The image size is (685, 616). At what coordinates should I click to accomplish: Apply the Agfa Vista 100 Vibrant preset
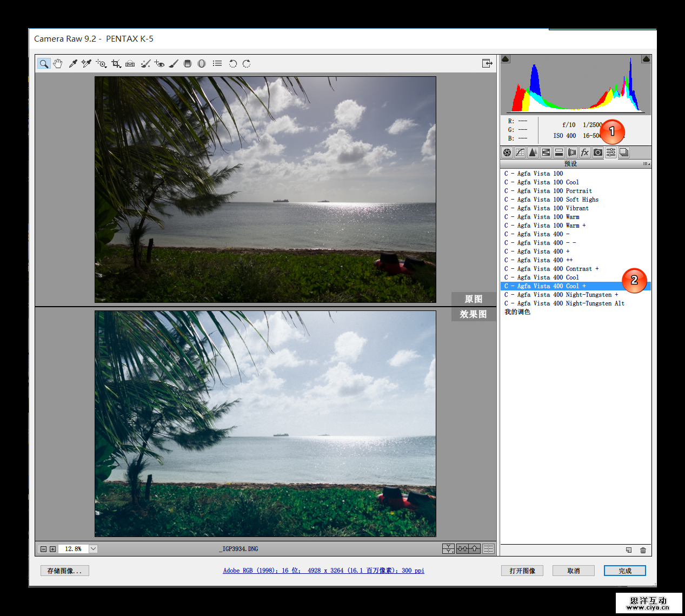[546, 208]
